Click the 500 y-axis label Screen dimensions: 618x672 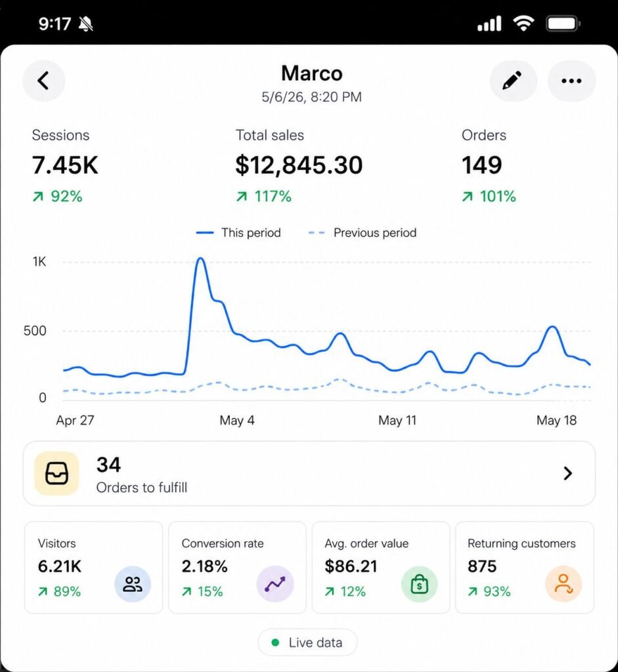pyautogui.click(x=35, y=331)
